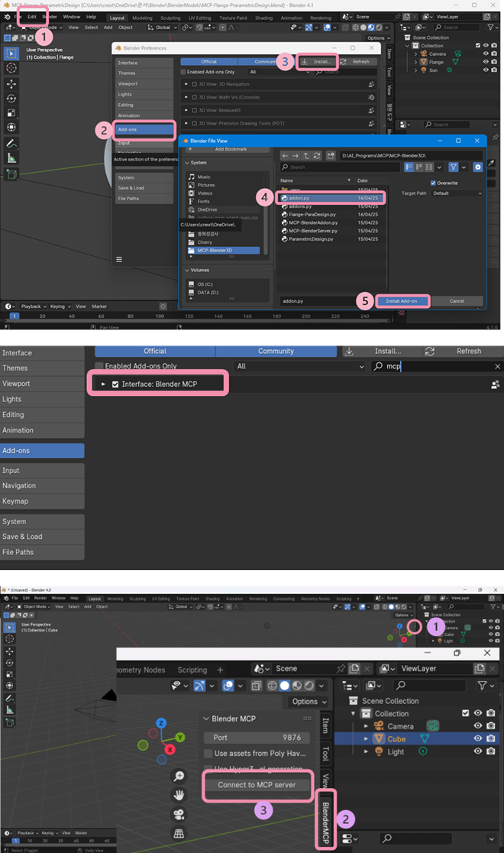Click the user icon beside Blender MCP add-on
The width and height of the screenshot is (504, 853).
pos(495,384)
